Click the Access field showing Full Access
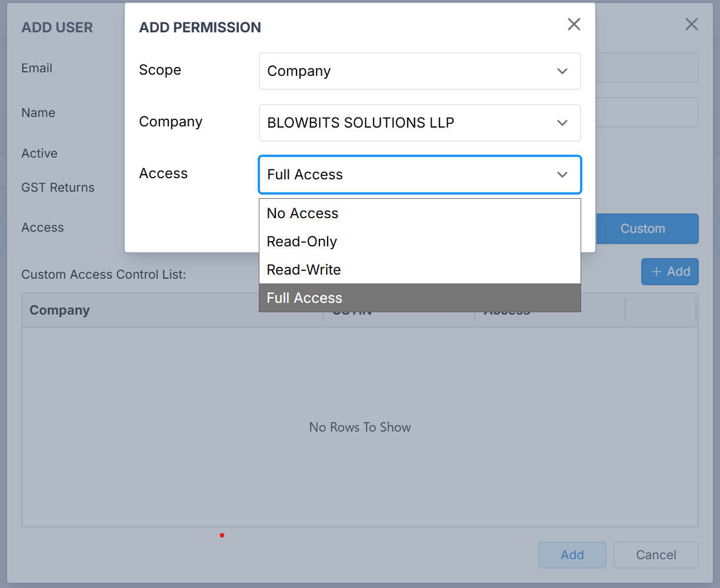This screenshot has width=720, height=588. (406, 175)
